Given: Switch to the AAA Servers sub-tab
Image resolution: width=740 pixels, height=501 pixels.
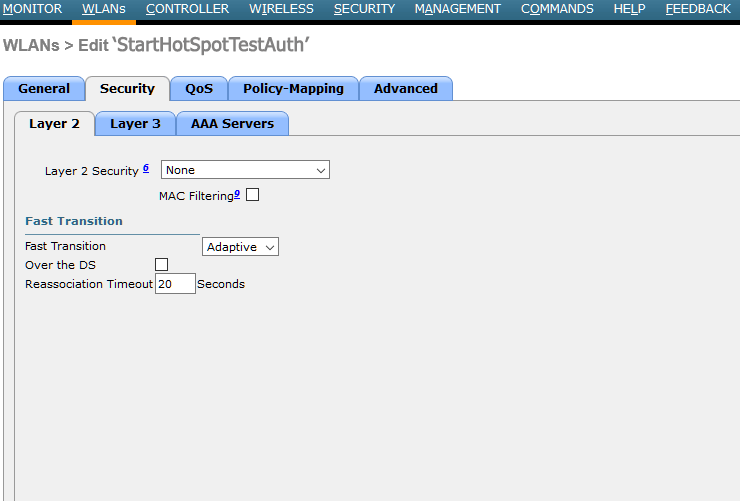Looking at the screenshot, I should pyautogui.click(x=232, y=124).
